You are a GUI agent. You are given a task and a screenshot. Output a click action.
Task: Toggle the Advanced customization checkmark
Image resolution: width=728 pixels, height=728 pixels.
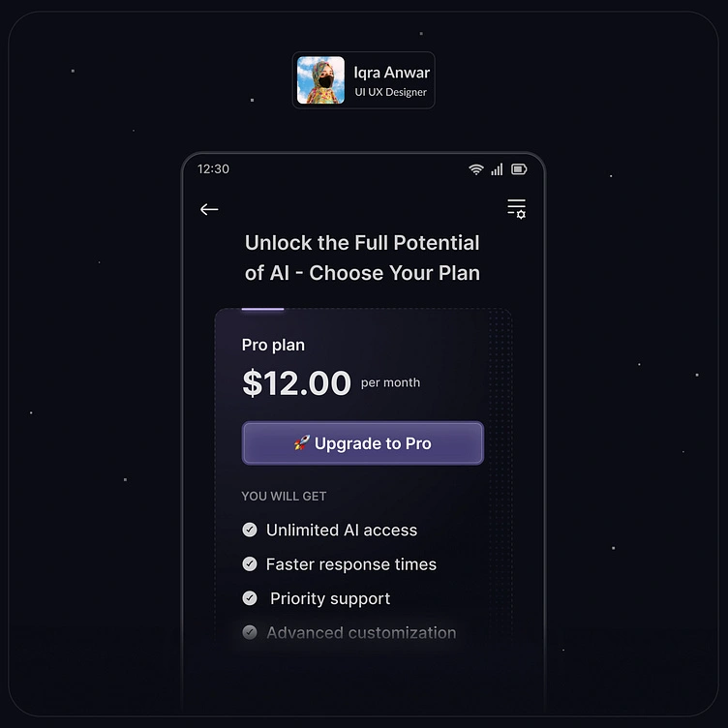click(250, 632)
